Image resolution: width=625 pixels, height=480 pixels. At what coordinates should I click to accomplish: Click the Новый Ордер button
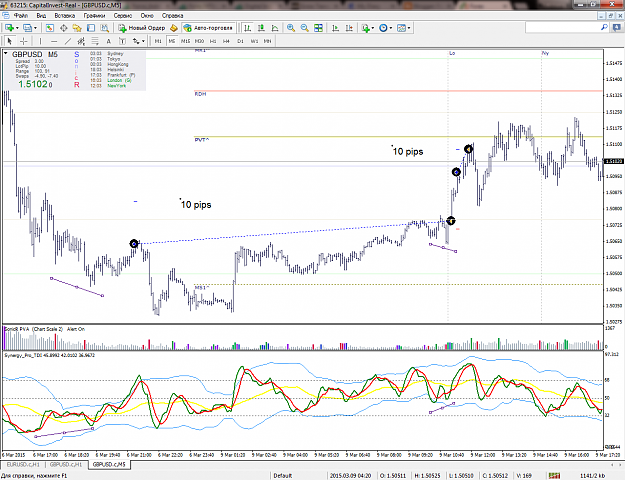click(142, 28)
